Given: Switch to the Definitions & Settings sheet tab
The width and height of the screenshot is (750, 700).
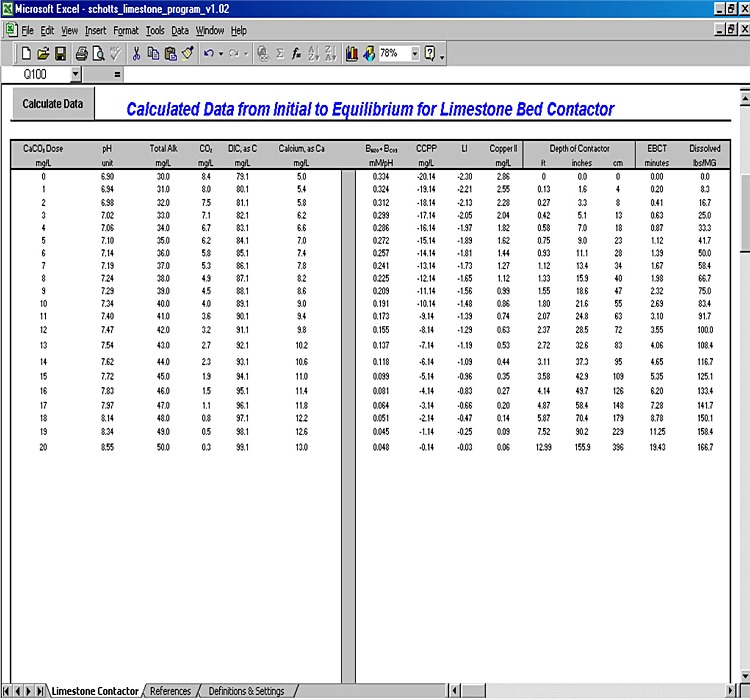Looking at the screenshot, I should pyautogui.click(x=246, y=691).
